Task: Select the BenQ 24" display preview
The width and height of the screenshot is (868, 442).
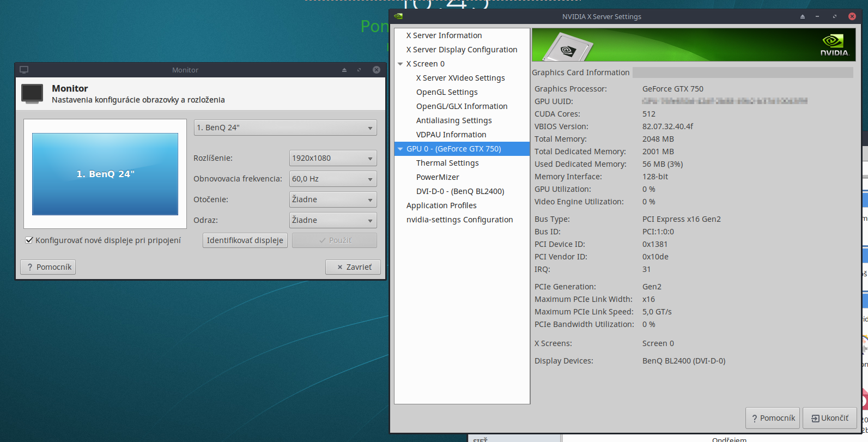Action: (105, 174)
